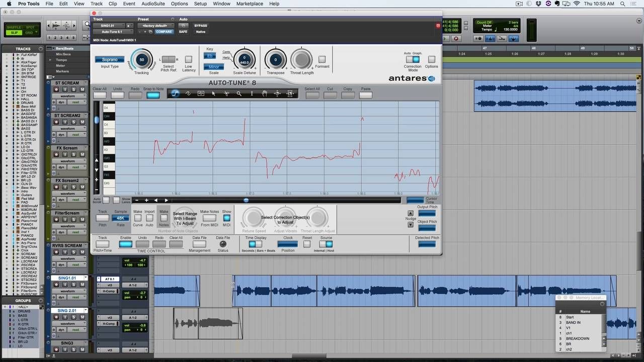Select the Scissors tool
644x362 pixels.
[226, 94]
